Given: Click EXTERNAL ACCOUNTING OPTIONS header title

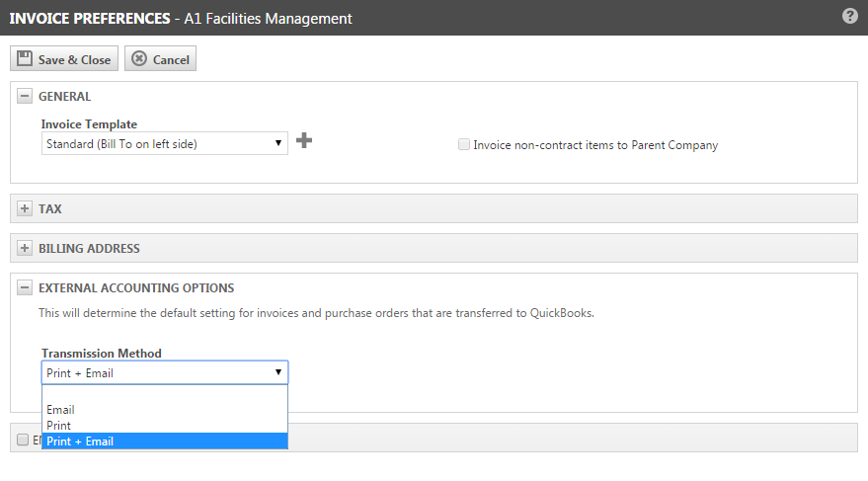Looking at the screenshot, I should click(x=136, y=288).
